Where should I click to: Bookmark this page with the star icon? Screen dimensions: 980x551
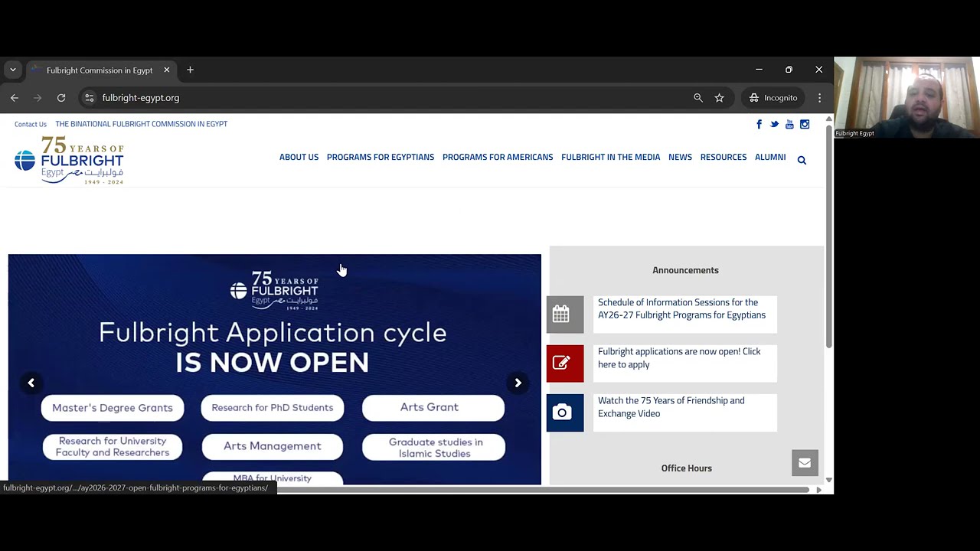(x=719, y=98)
